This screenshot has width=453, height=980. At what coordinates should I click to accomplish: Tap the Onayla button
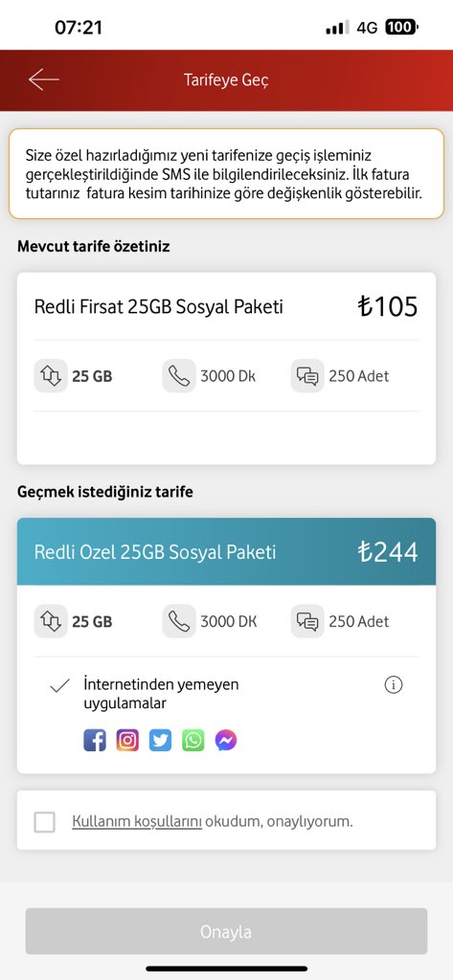pos(226,931)
